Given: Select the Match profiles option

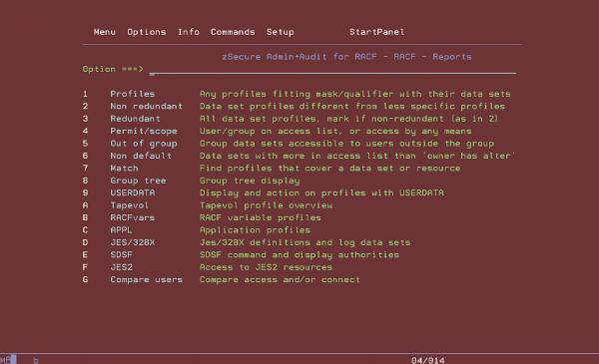Looking at the screenshot, I should point(124,169).
